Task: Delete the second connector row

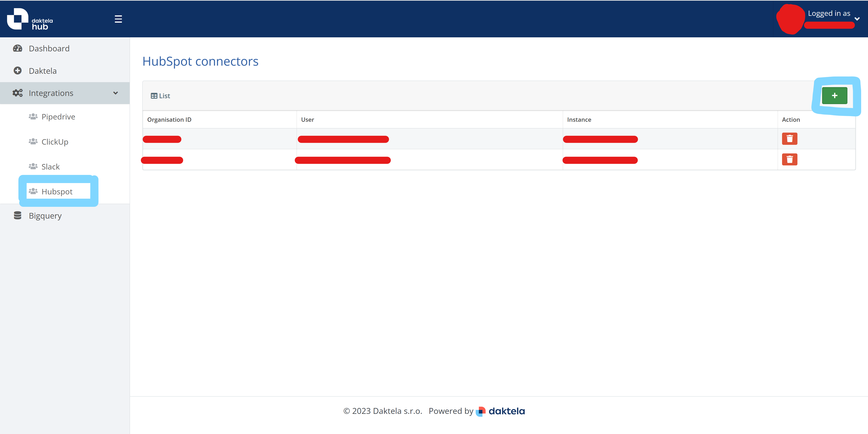Action: click(790, 160)
